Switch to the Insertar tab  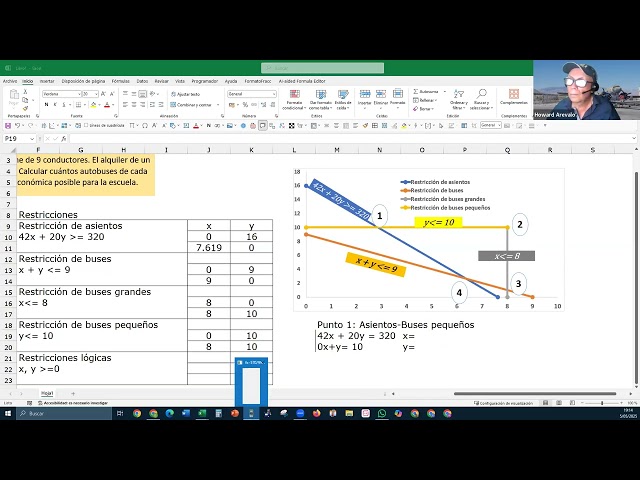click(x=47, y=81)
